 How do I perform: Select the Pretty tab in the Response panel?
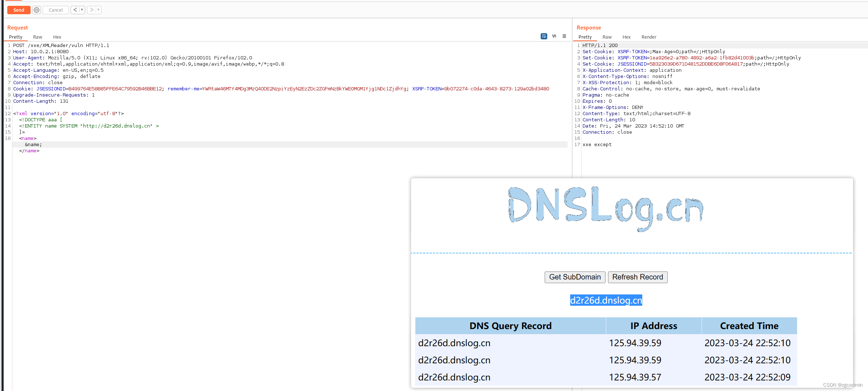coord(585,37)
